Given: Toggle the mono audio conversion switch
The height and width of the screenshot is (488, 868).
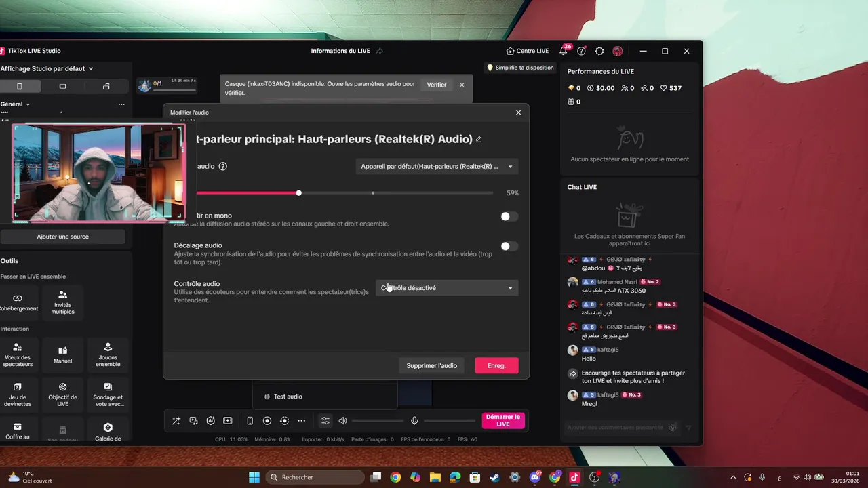Looking at the screenshot, I should pyautogui.click(x=509, y=216).
